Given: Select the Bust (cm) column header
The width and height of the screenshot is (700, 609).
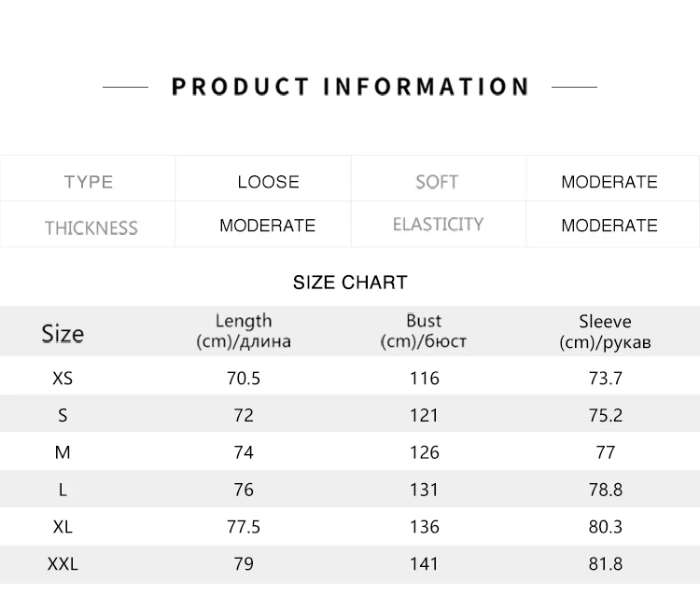Looking at the screenshot, I should coord(423,331).
